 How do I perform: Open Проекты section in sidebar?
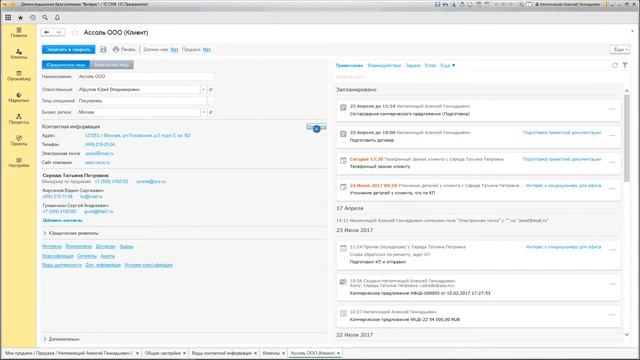click(19, 141)
